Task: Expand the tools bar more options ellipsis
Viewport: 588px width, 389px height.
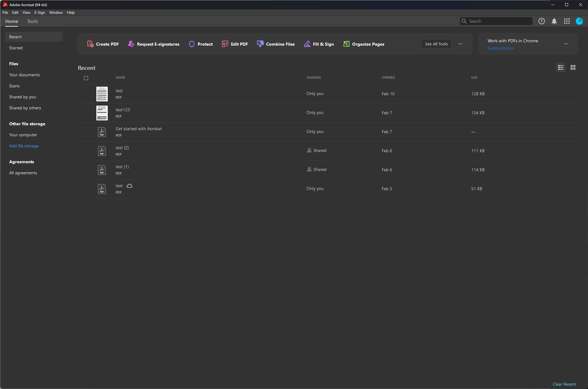Action: click(x=460, y=44)
